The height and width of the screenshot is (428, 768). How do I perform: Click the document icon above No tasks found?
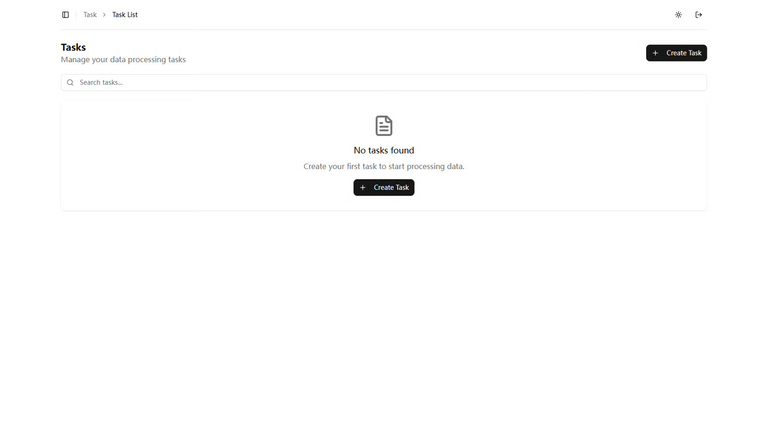pos(384,125)
